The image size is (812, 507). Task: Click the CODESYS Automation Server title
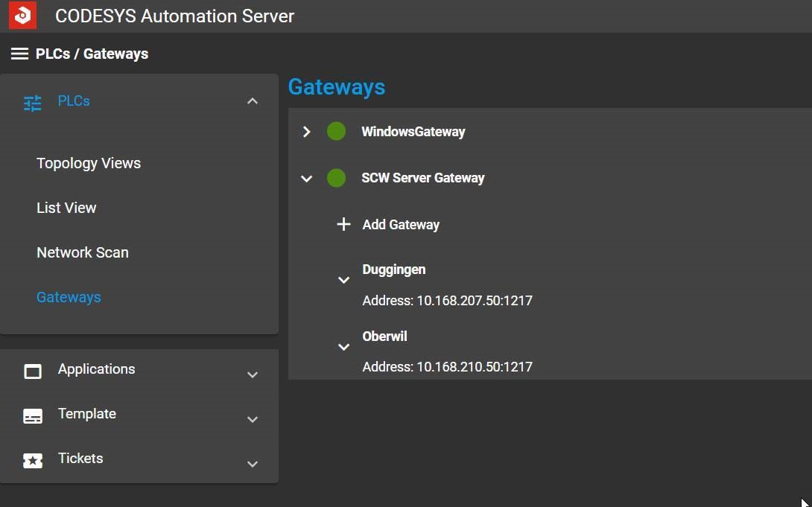point(174,16)
